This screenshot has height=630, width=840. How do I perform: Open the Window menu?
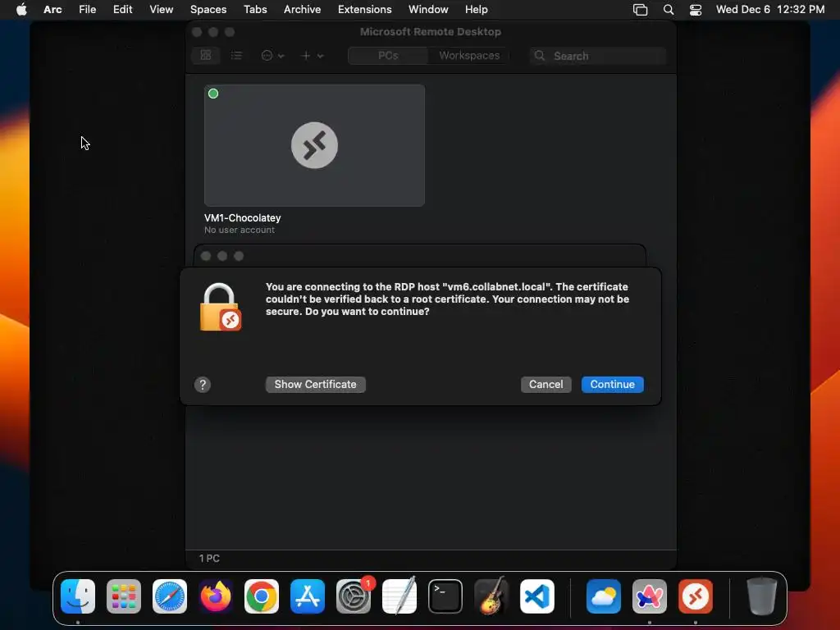pos(428,9)
